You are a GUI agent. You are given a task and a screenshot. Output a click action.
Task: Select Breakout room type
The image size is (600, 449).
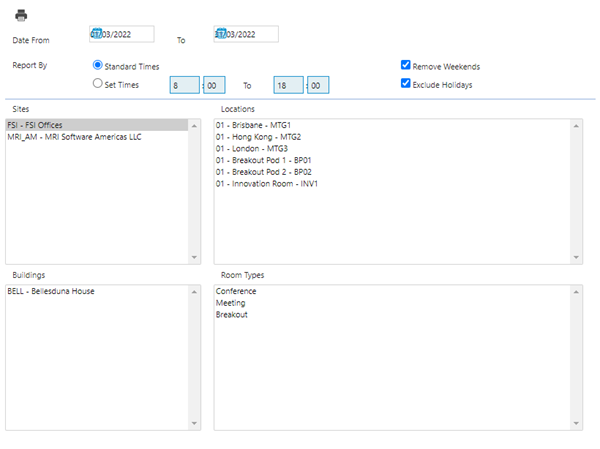coord(232,314)
